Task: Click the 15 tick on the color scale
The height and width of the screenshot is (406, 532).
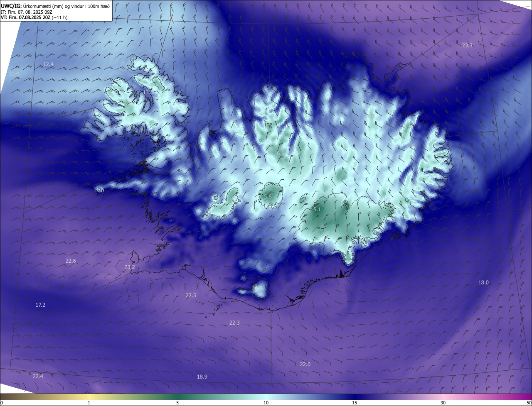Action: click(355, 403)
